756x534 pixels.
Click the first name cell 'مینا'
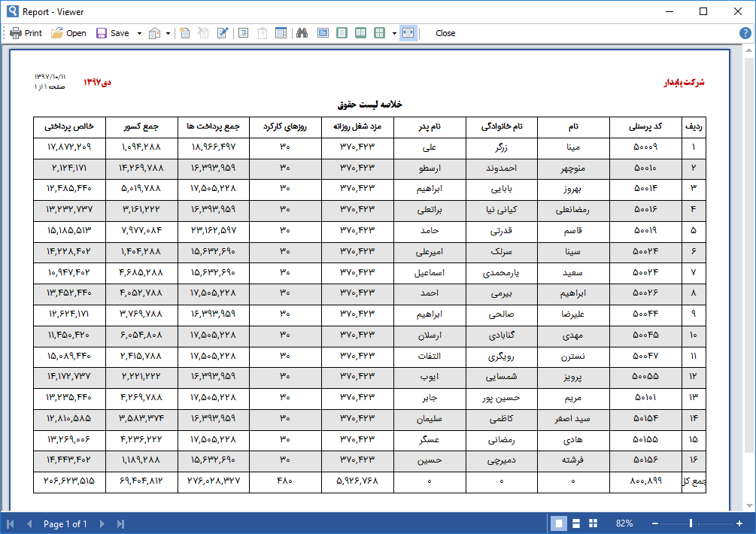(572, 147)
